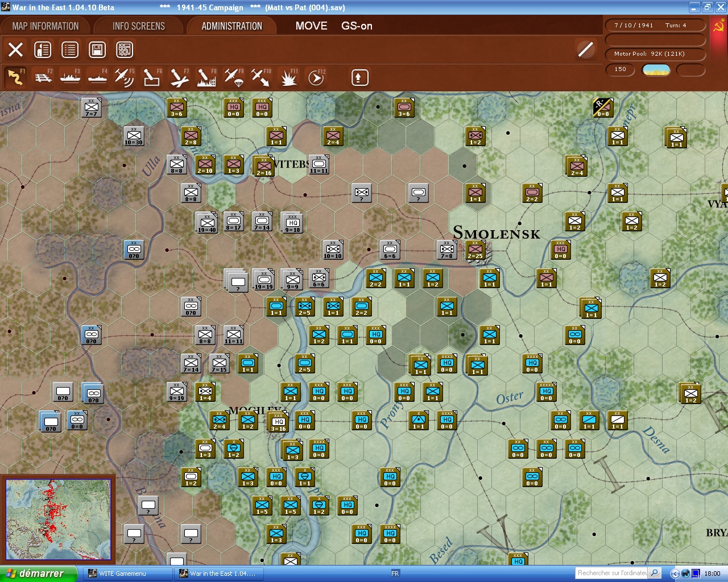
Task: Open the lined list options icon
Action: pyautogui.click(x=70, y=50)
